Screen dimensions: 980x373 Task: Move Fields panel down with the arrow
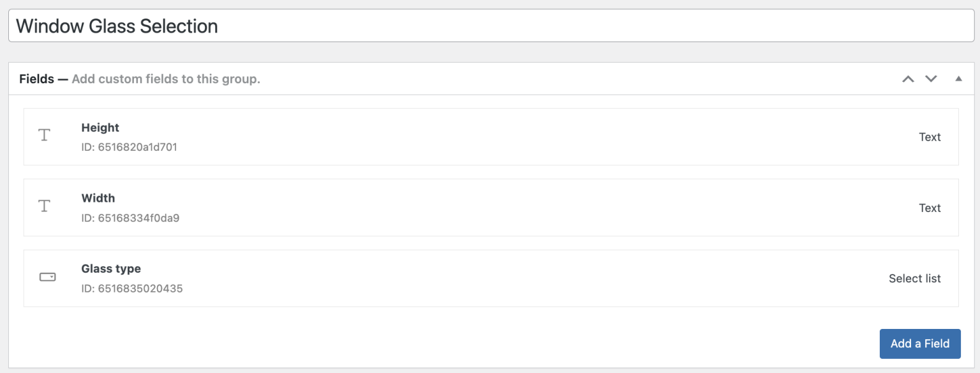coord(931,79)
